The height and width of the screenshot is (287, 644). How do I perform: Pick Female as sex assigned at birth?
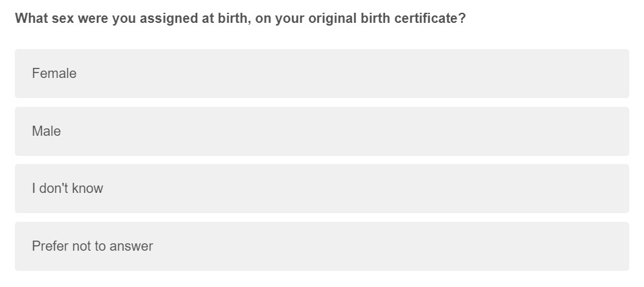click(322, 73)
